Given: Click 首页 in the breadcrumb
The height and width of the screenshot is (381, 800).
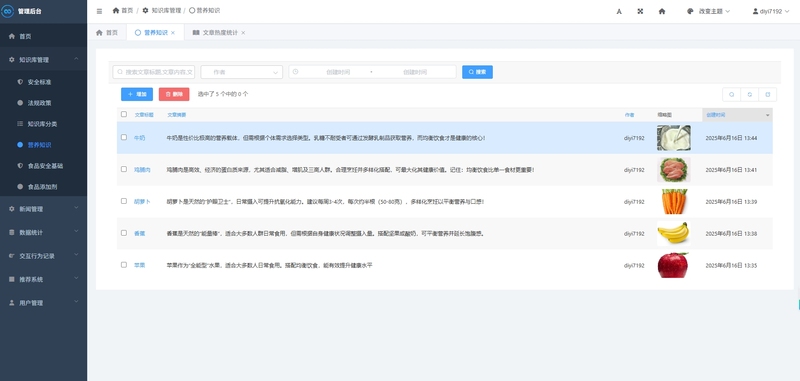Looking at the screenshot, I should coord(122,11).
